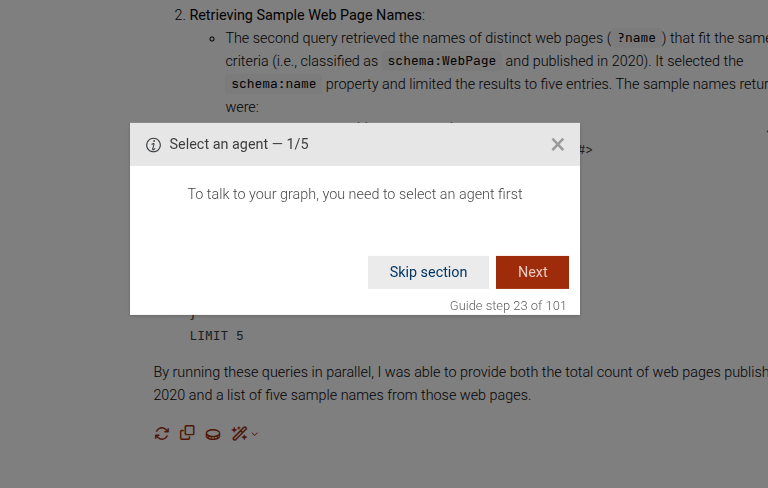Click the "#>" code fragment beside the dialog
This screenshot has width=768, height=488.
point(585,150)
